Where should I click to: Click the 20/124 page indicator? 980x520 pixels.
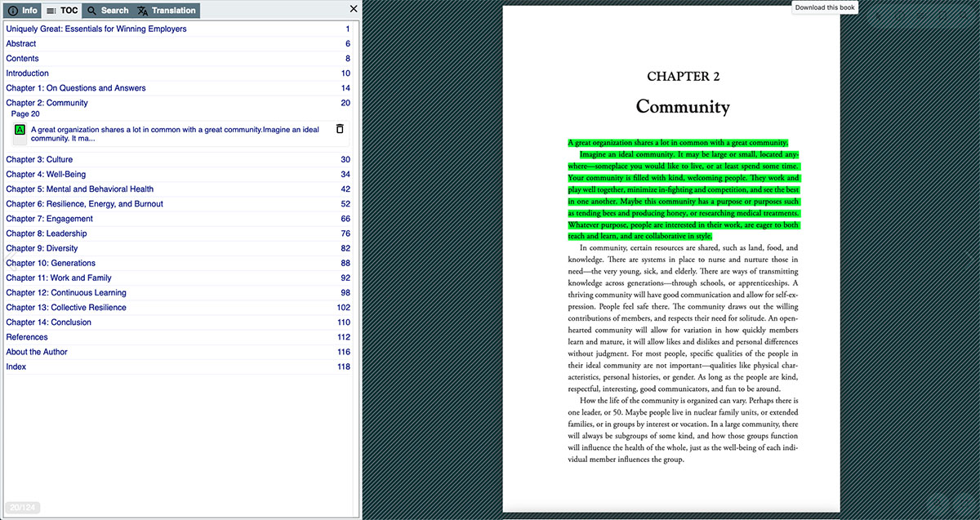point(23,508)
